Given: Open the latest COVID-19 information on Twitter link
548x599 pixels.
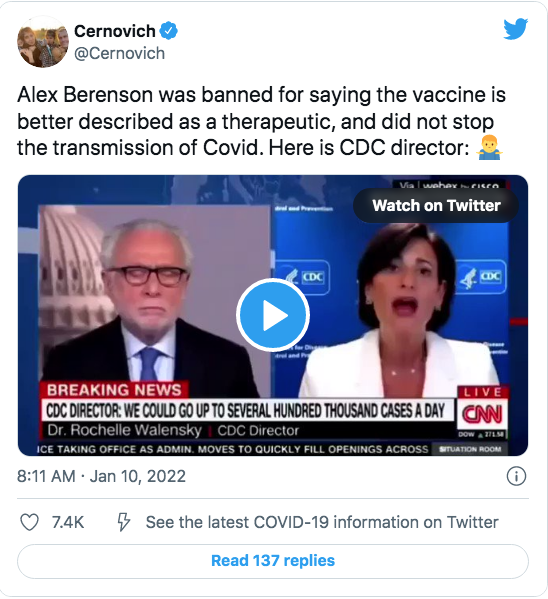Looking at the screenshot, I should click(x=322, y=522).
